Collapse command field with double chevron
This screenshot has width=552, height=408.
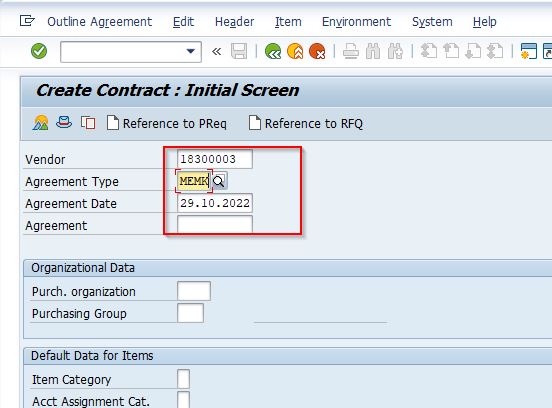point(217,52)
